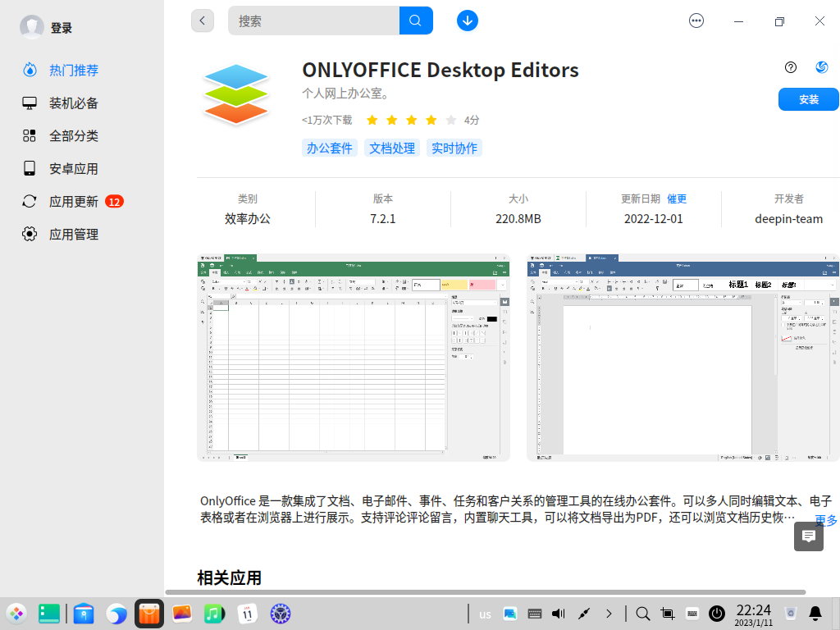Click the global search tray icon
The image size is (840, 630).
(643, 614)
